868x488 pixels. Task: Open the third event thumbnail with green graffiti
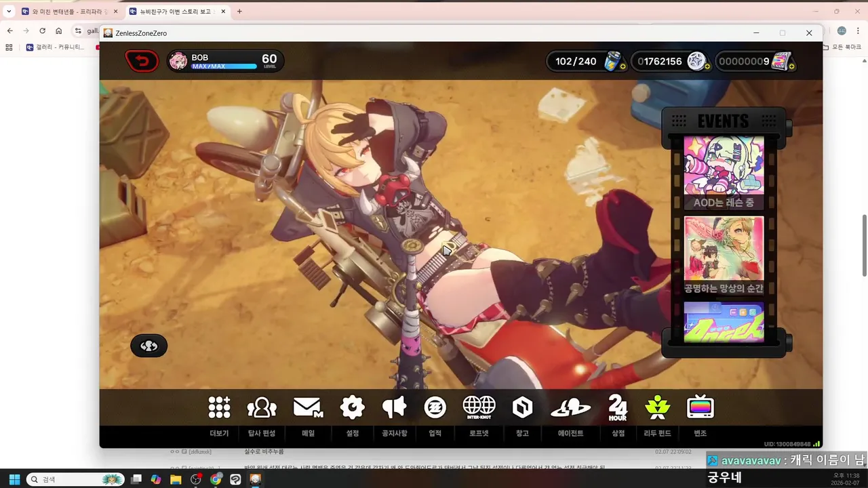click(724, 322)
